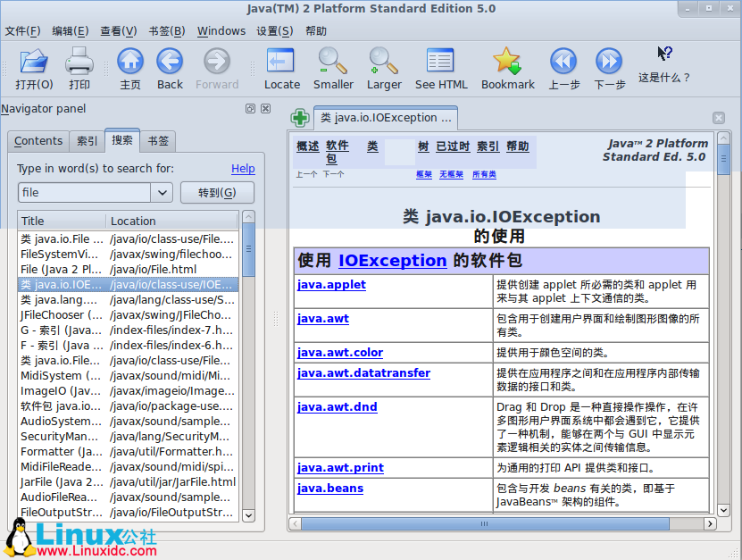Open the java.awt.datatransfer link
The image size is (742, 560).
tap(363, 373)
